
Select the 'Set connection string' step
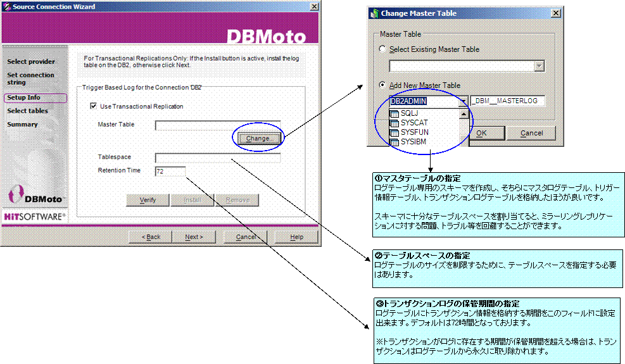30,78
